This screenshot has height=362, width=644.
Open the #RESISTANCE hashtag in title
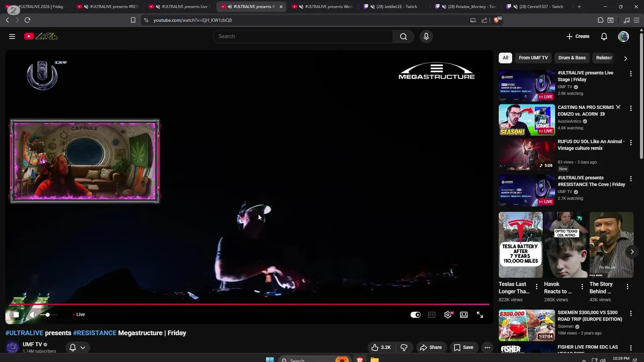(x=95, y=333)
